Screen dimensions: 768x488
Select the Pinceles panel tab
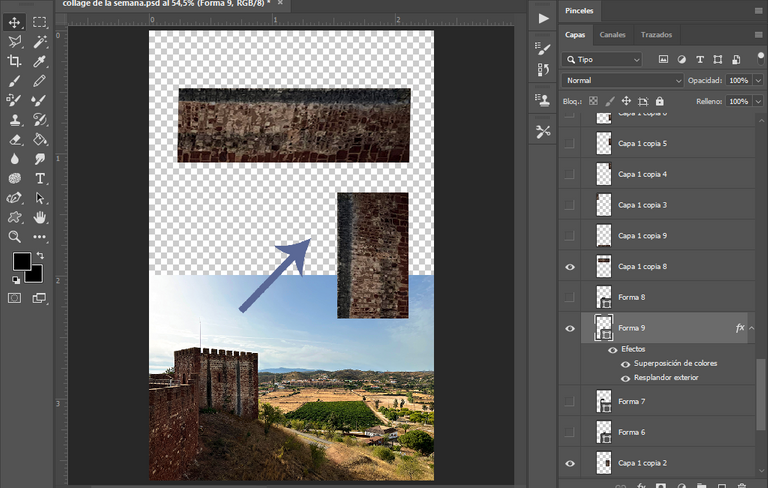coord(579,11)
